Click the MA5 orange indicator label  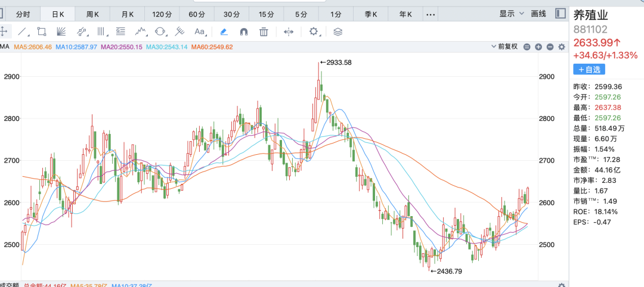33,46
